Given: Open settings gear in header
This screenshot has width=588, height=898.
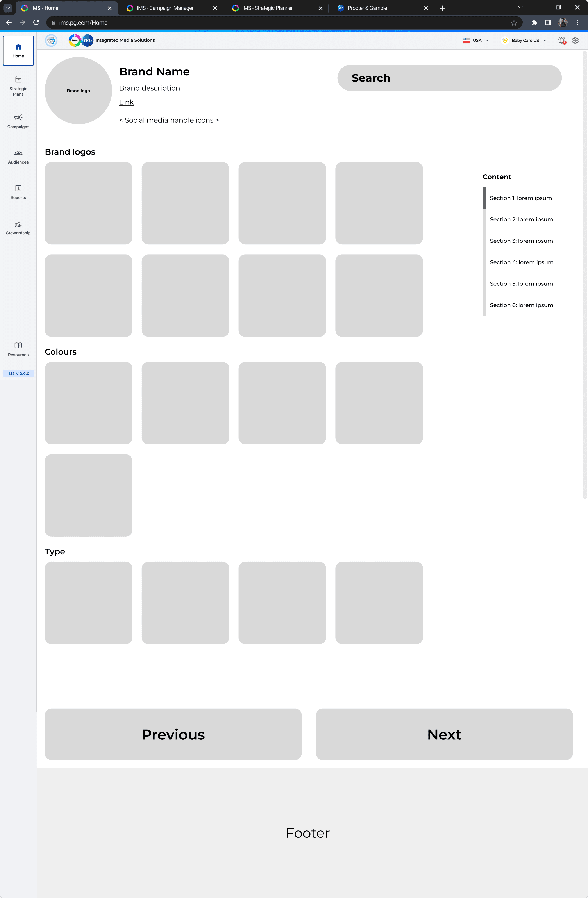Looking at the screenshot, I should pyautogui.click(x=575, y=40).
